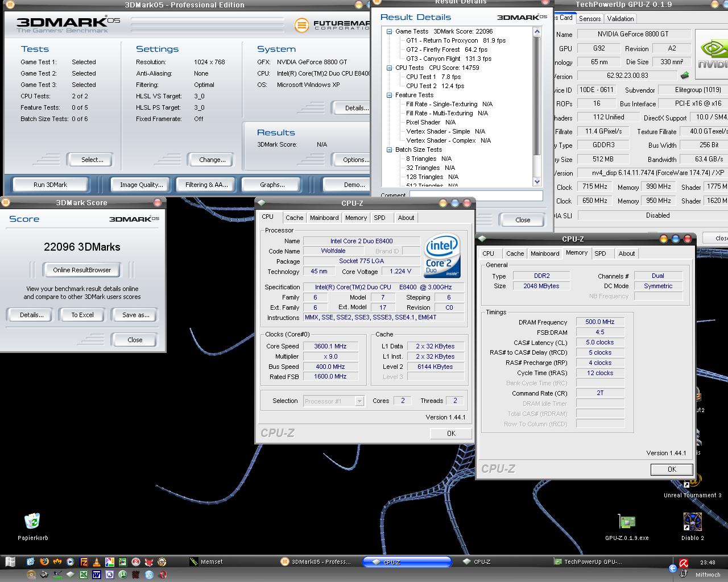Close the Result Details dialog

[523, 220]
